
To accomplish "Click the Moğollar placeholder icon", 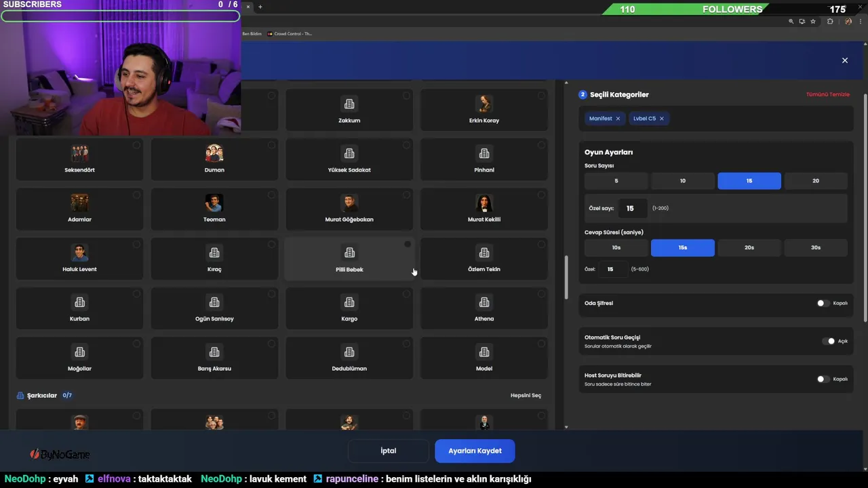I will pyautogui.click(x=79, y=352).
